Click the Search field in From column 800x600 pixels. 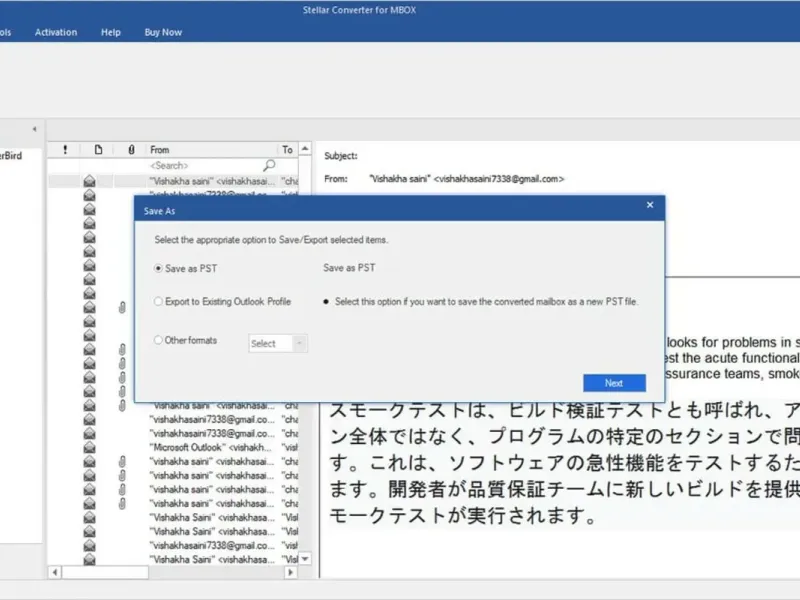coord(212,165)
